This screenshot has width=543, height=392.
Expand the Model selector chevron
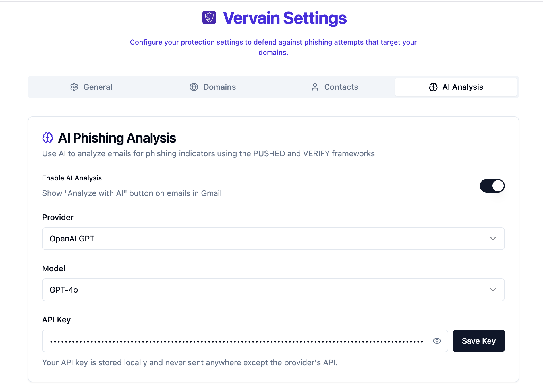pos(493,290)
